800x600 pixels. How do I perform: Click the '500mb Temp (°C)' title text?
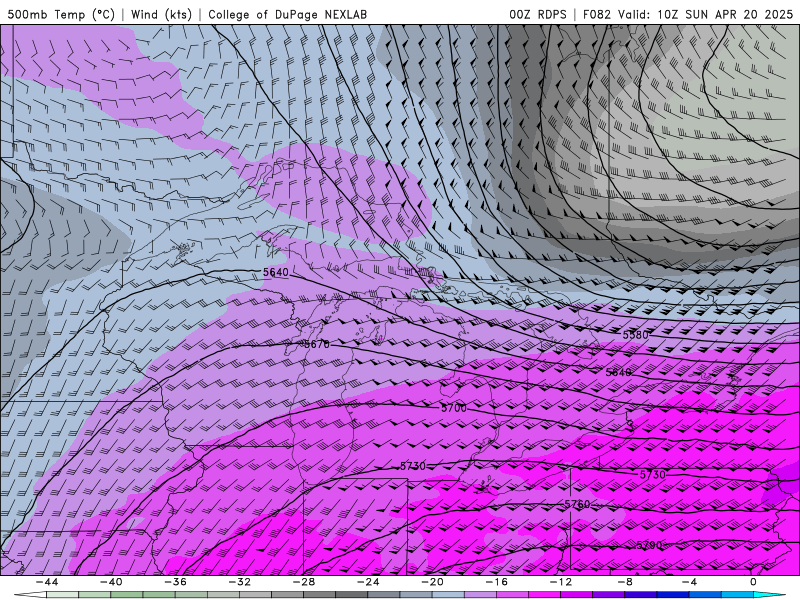[61, 14]
